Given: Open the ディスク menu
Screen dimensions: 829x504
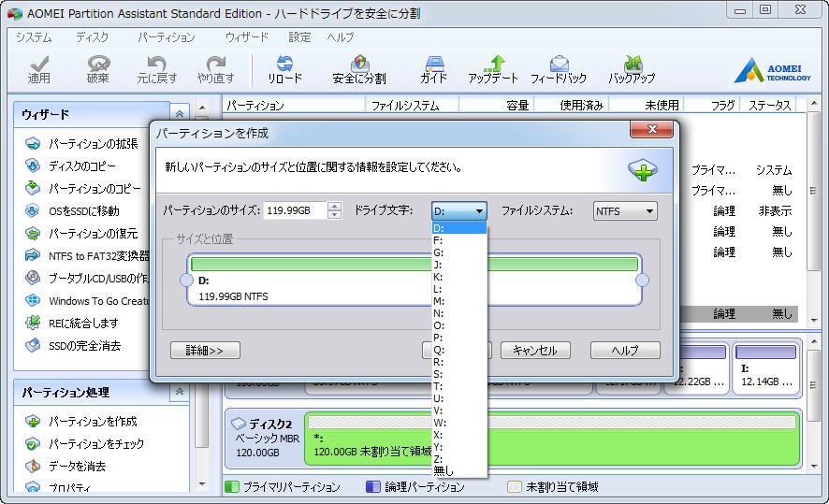Looking at the screenshot, I should [x=93, y=37].
